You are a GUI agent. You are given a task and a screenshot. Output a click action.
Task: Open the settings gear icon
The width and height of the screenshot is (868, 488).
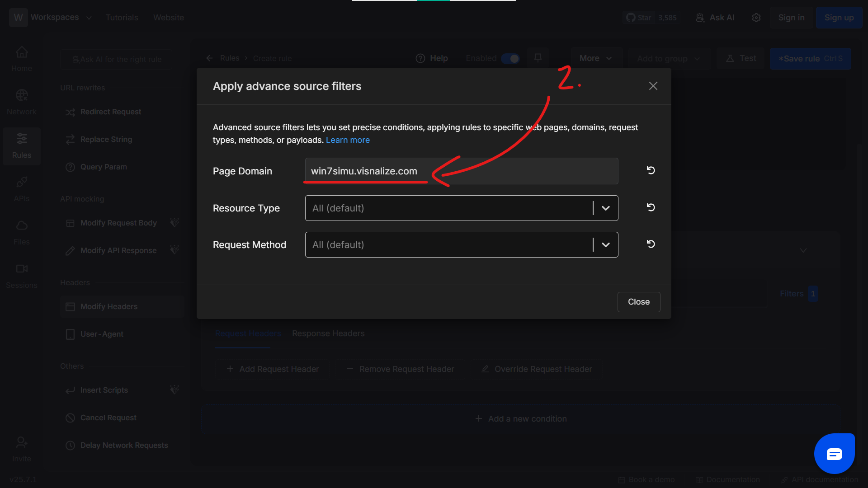pyautogui.click(x=756, y=17)
